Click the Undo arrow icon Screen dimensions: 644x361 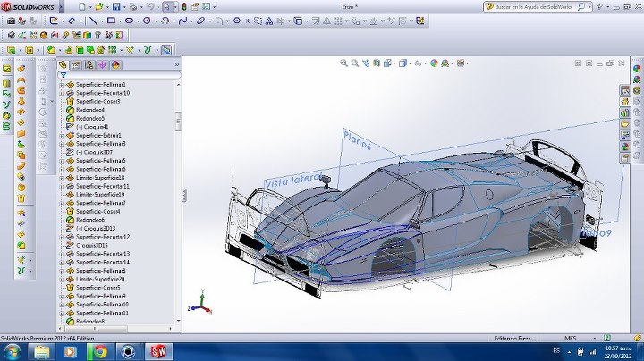(x=150, y=6)
